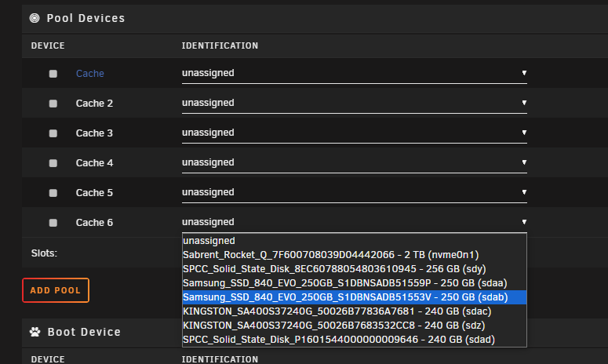608x364 pixels.
Task: Select Sabrent_Rocket_Q 2 TB (nvme0n1) option
Action: pyautogui.click(x=355, y=255)
